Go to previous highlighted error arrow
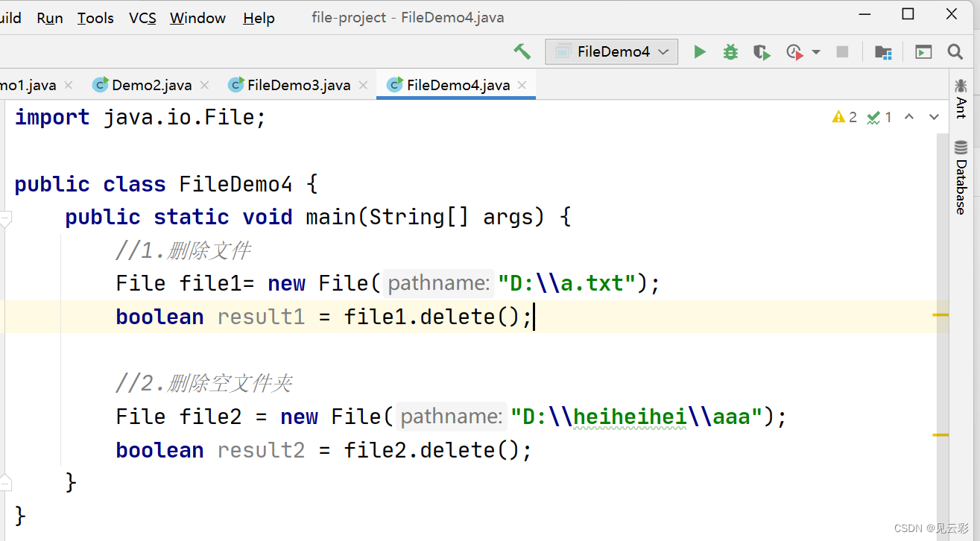 909,117
